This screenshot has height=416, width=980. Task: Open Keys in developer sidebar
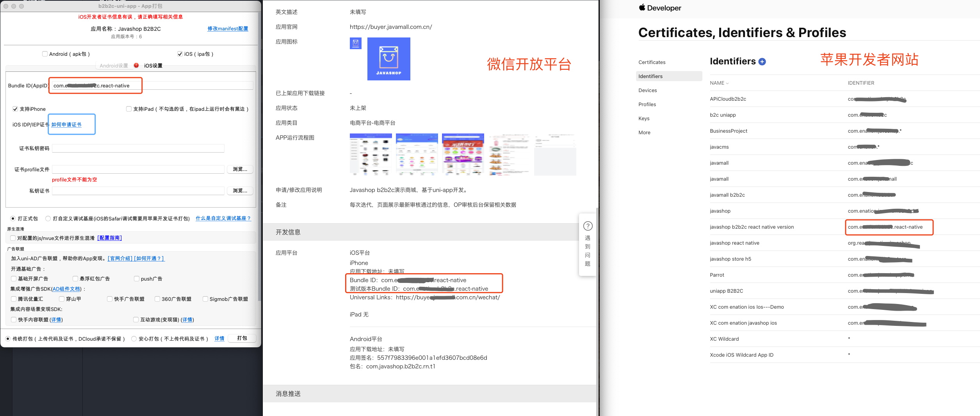click(x=644, y=118)
